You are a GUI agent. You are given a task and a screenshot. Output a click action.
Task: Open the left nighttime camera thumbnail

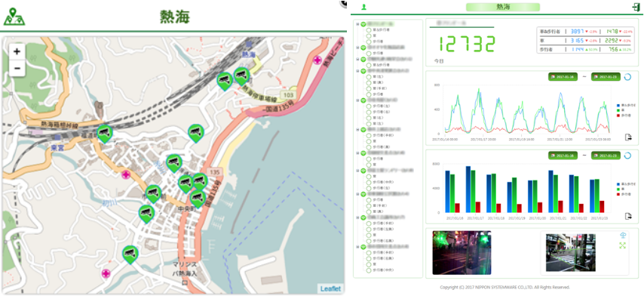click(462, 252)
